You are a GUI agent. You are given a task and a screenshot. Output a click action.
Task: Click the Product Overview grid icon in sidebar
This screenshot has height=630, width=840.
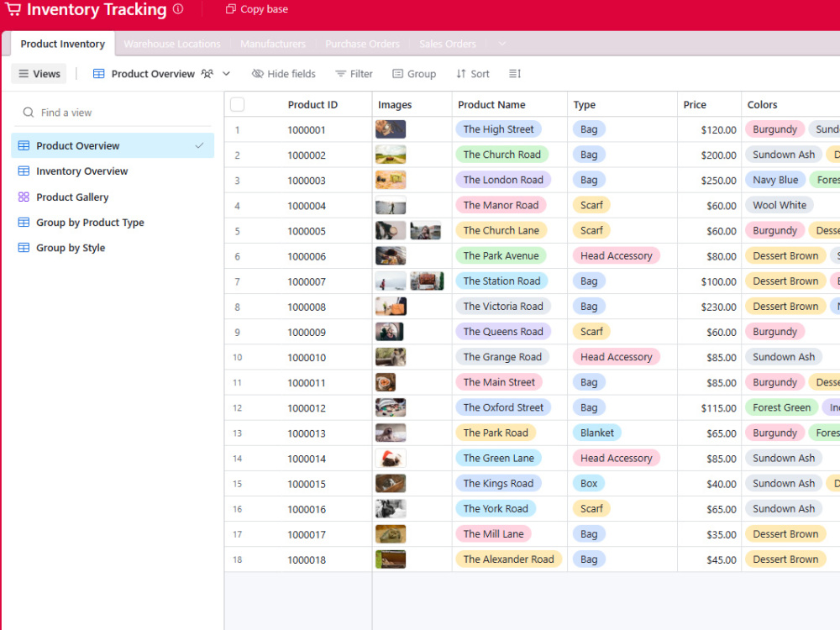click(x=24, y=145)
